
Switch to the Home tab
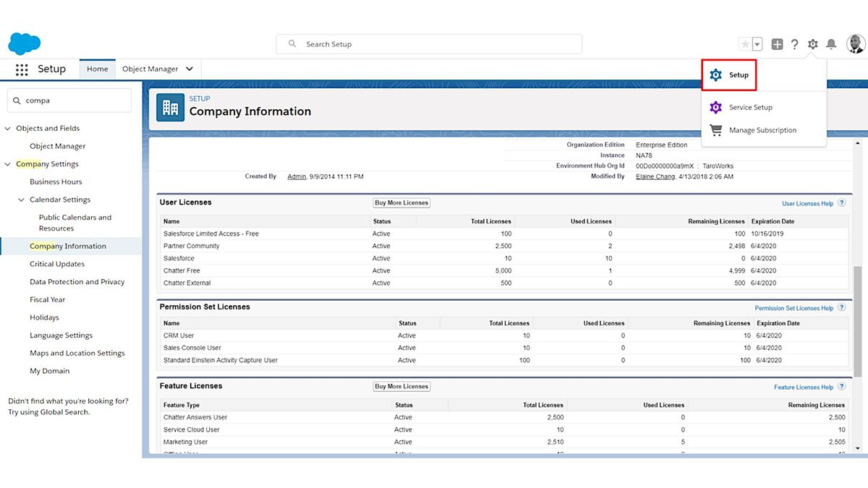click(x=97, y=69)
